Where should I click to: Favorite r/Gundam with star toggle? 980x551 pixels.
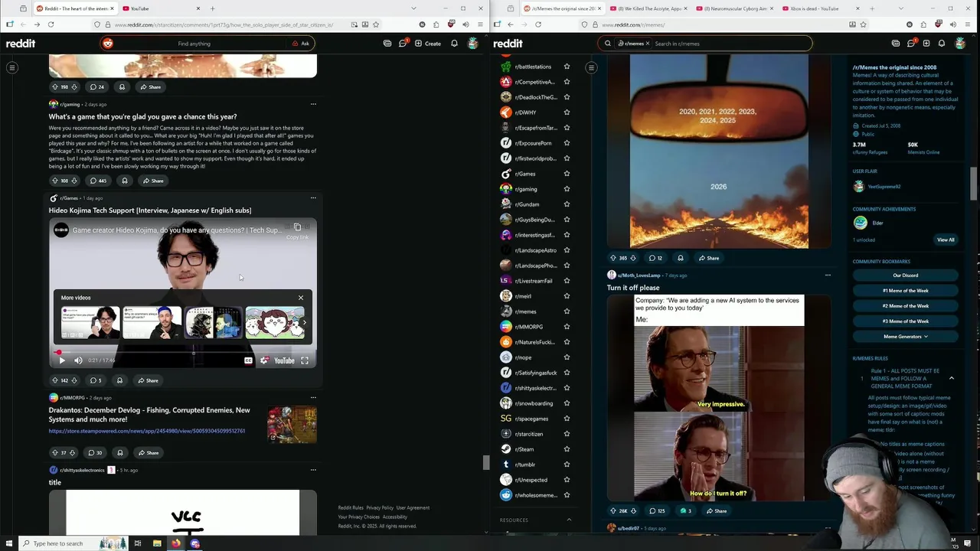[567, 204]
